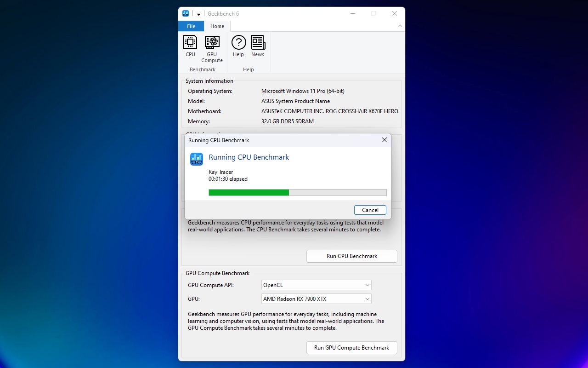This screenshot has width=588, height=368.
Task: Open the quick access toolbar dropdown arrow
Action: pyautogui.click(x=198, y=14)
